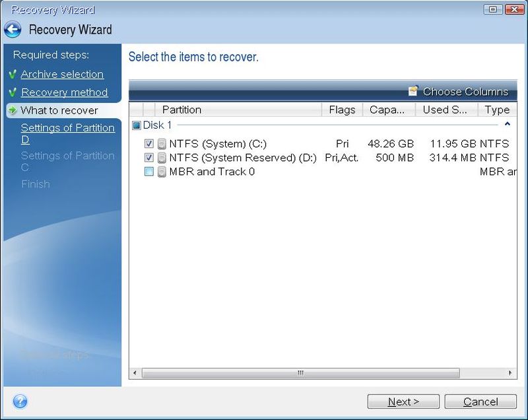Click the green checkmark beside Archive selection
The width and height of the screenshot is (528, 420).
point(13,75)
